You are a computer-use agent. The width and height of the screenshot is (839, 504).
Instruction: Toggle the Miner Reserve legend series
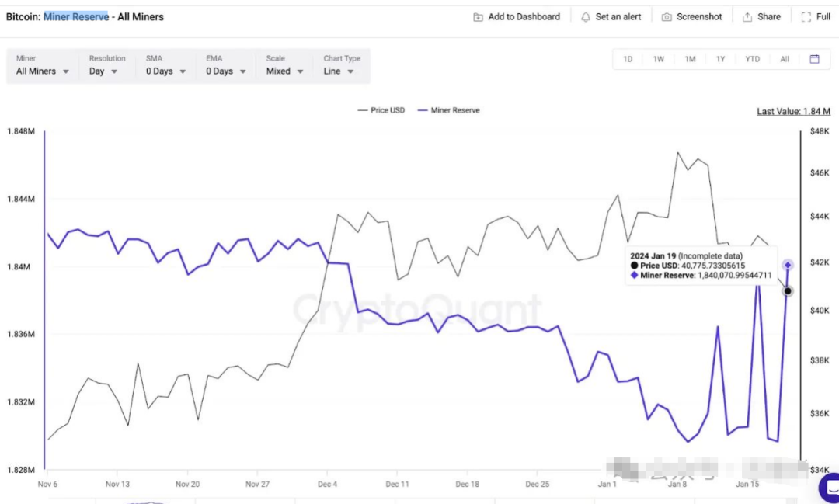449,110
